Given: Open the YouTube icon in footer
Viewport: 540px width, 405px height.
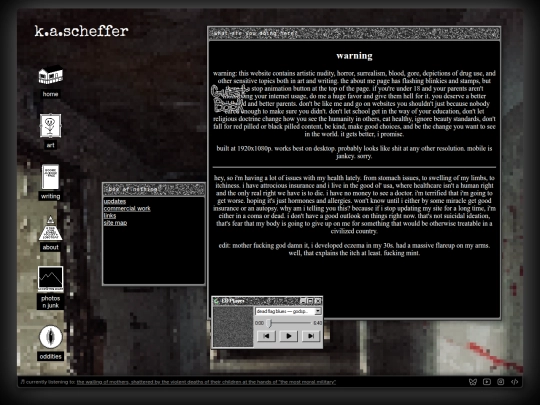Looking at the screenshot, I should pyautogui.click(x=487, y=382).
